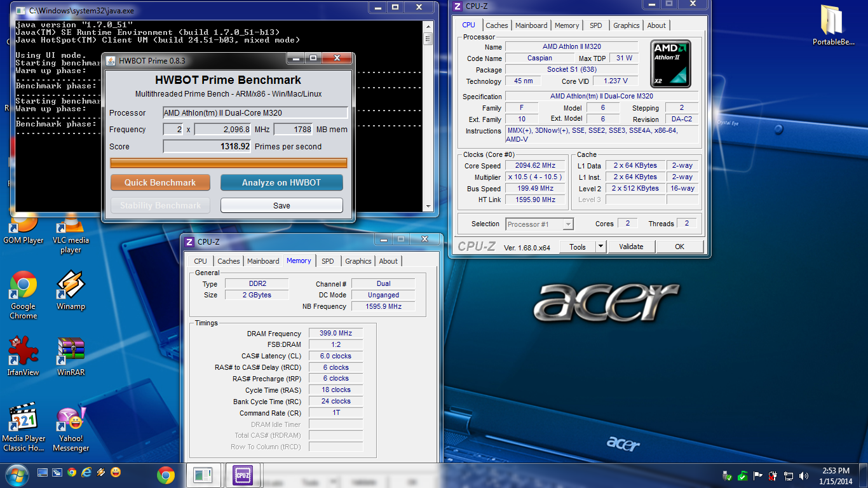Image resolution: width=868 pixels, height=488 pixels.
Task: Click large Chrome taskbar button
Action: coord(166,475)
